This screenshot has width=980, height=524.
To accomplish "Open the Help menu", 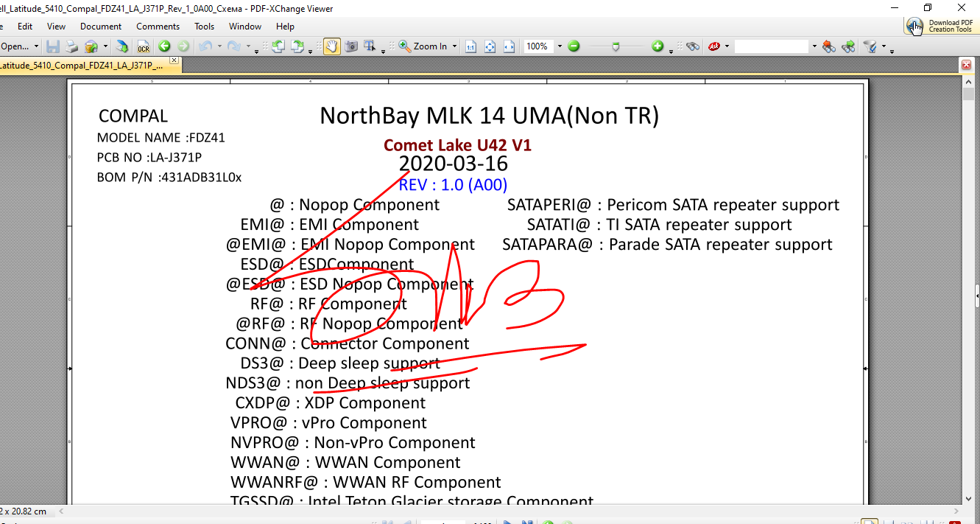I will pyautogui.click(x=285, y=26).
